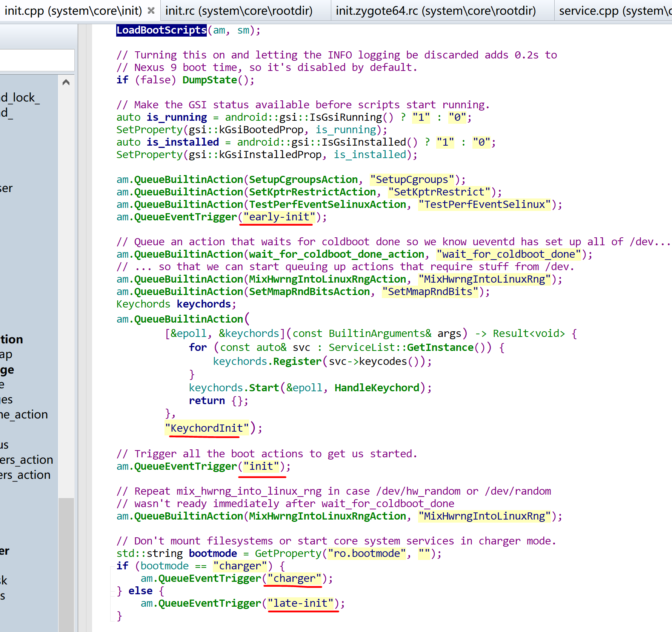Close the init.cpp tab
This screenshot has width=672, height=632.
(151, 11)
